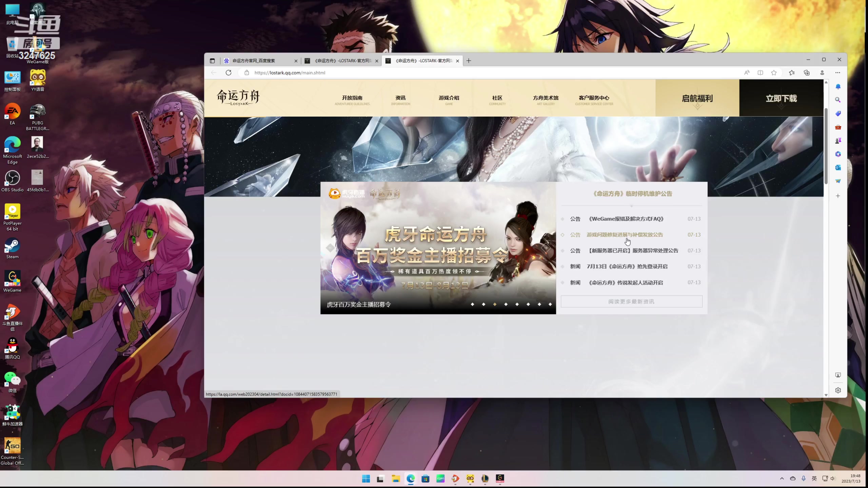Open a new browser tab
The width and height of the screenshot is (868, 488).
tap(469, 61)
